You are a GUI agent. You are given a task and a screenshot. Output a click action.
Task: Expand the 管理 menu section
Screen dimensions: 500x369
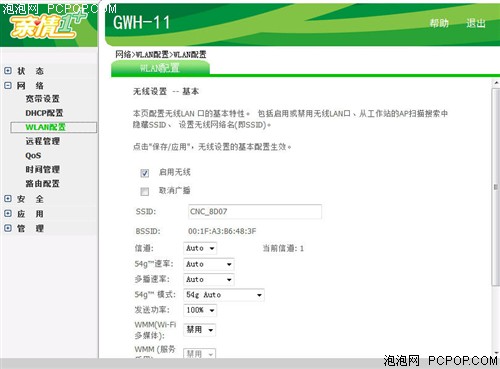click(8, 228)
